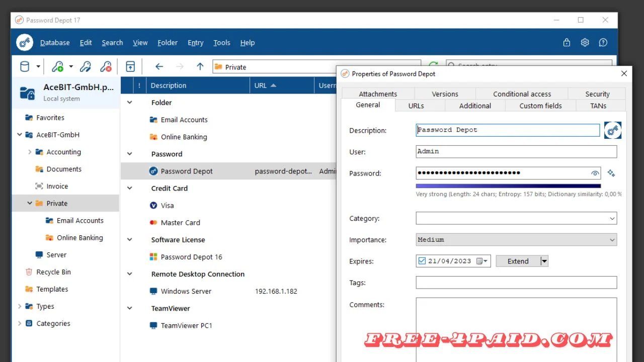Expand the Accounting folder in tree
Viewport: 644px width, 362px height.
click(30, 152)
